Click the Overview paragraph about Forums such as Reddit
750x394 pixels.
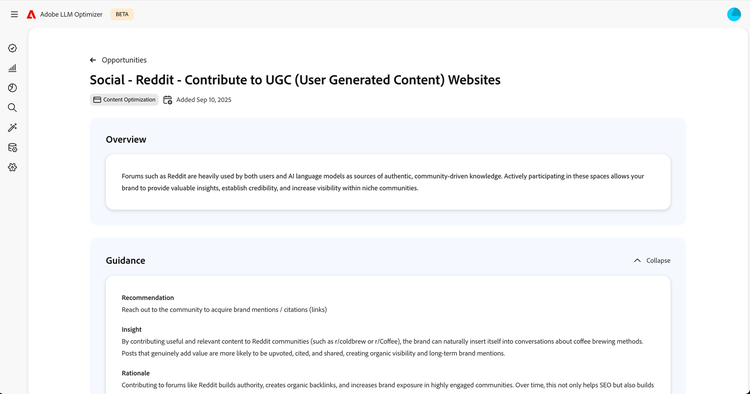coord(383,182)
